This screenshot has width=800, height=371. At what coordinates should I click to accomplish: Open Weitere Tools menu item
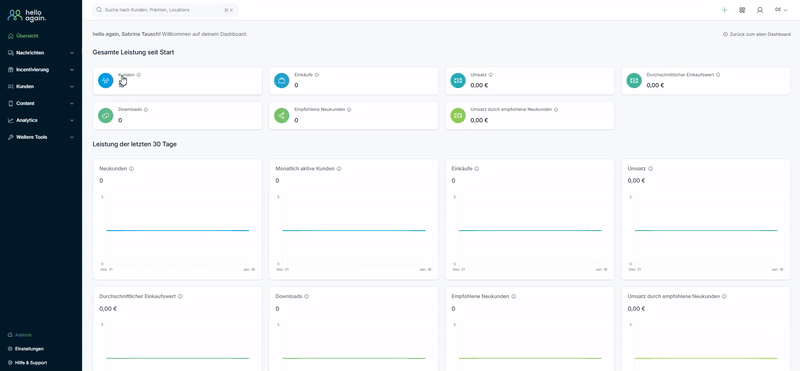coord(31,137)
